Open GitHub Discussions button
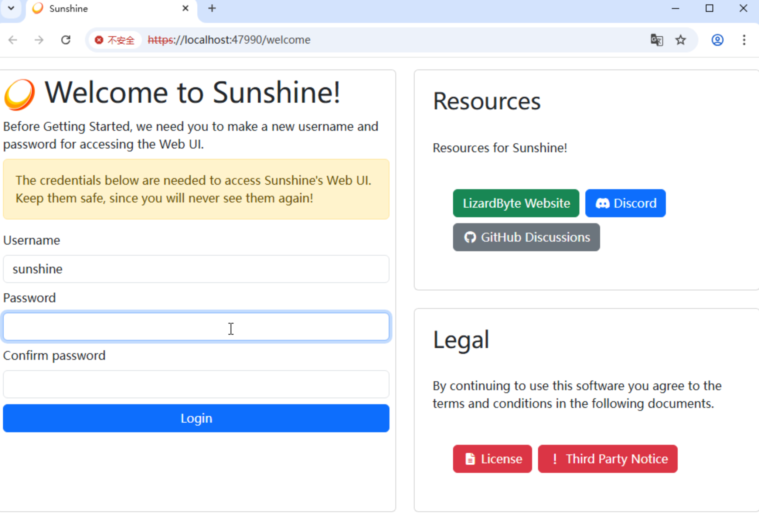 click(526, 237)
